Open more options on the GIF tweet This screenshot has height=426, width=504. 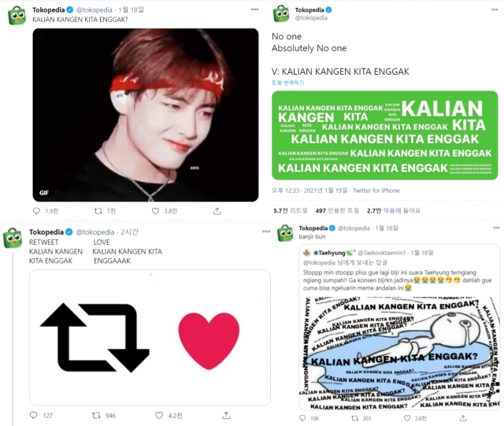point(254,9)
